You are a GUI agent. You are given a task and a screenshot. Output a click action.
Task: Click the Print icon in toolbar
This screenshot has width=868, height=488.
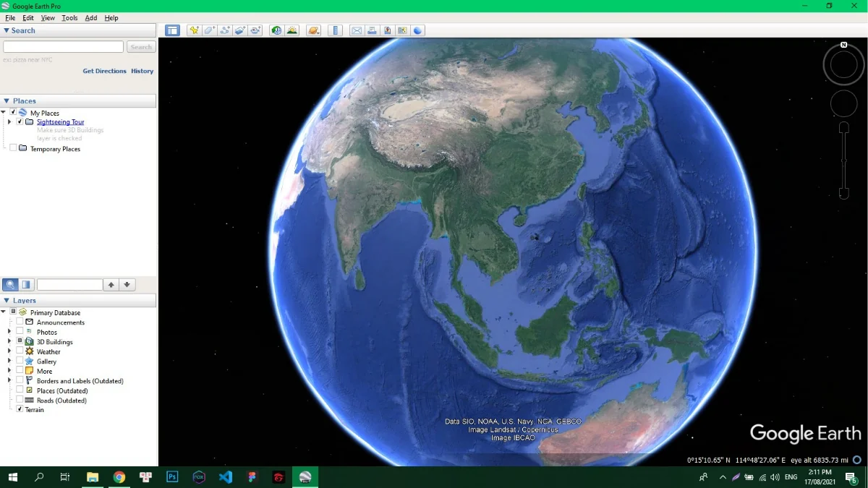pos(372,30)
